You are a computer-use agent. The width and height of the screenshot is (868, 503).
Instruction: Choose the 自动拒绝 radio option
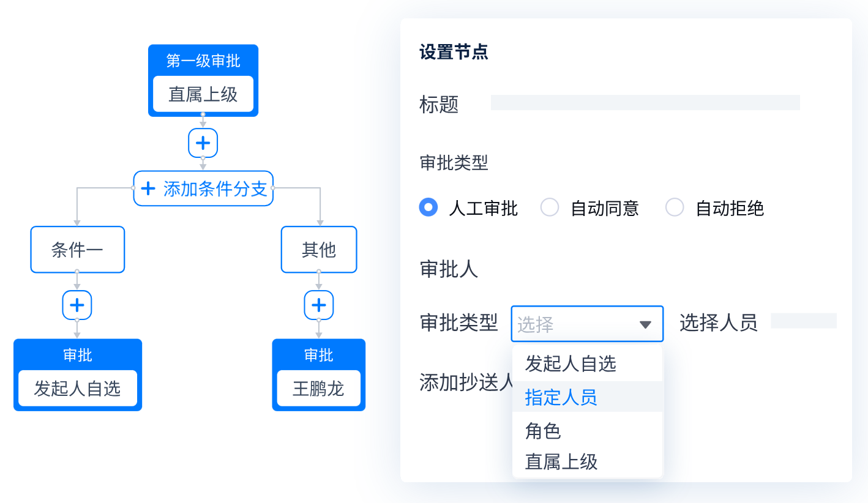(675, 208)
